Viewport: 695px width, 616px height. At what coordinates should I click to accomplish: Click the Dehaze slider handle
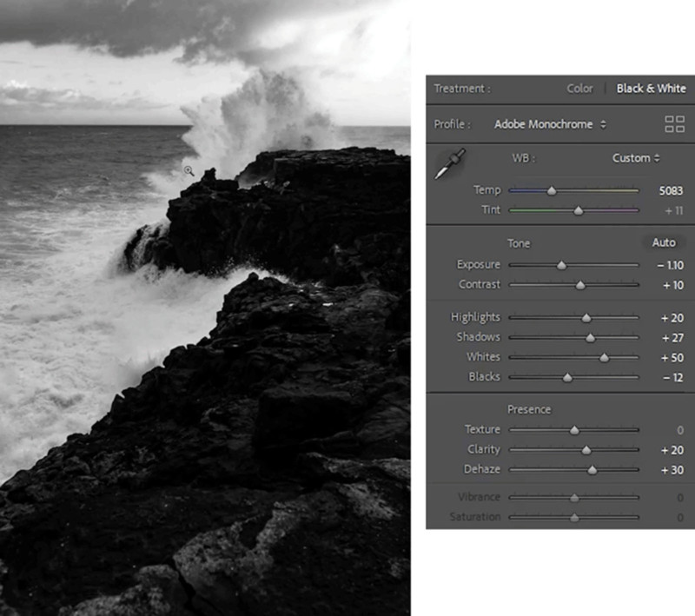(592, 470)
